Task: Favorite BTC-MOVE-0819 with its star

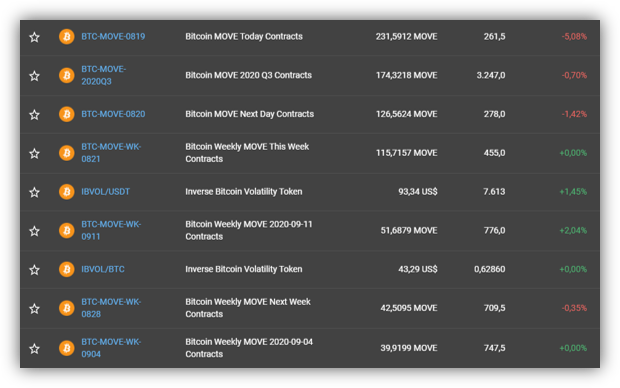Action: [x=34, y=37]
